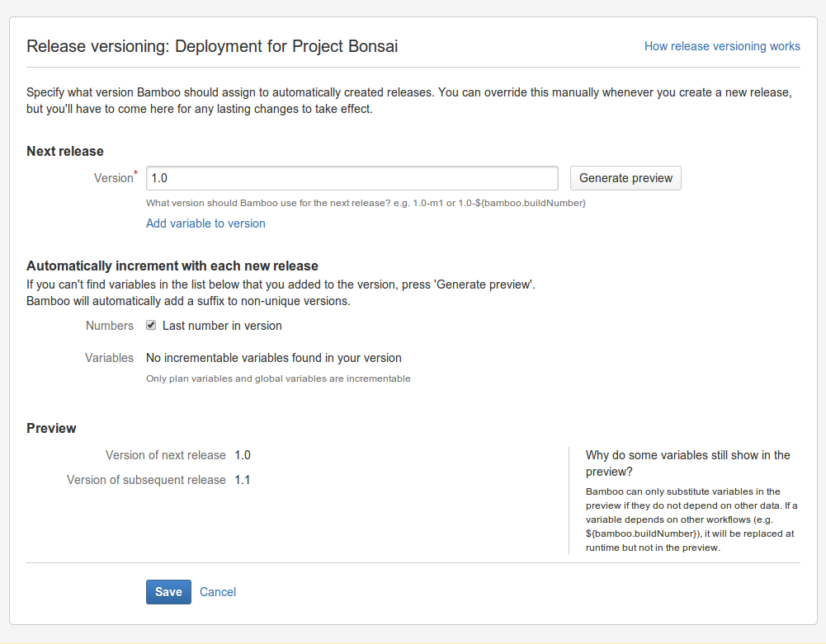Click the 'Version of subsequent release' label

point(146,480)
